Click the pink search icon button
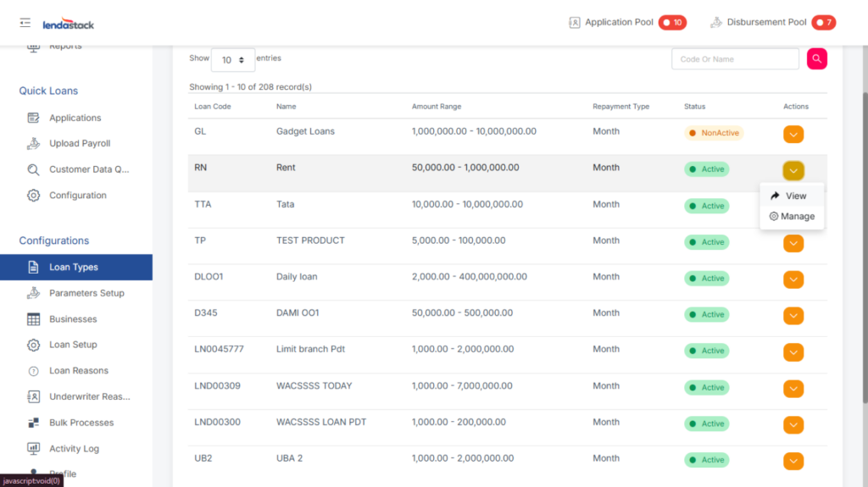Viewport: 868px width, 487px height. 816,58
